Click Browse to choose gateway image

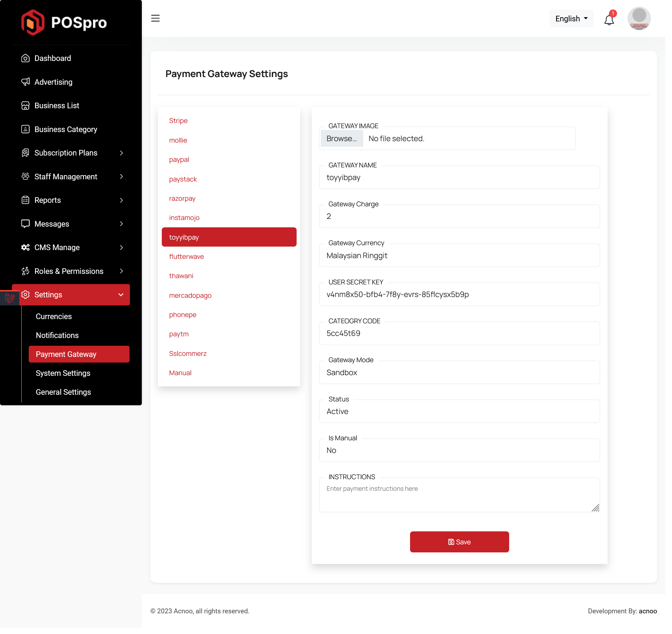click(341, 139)
